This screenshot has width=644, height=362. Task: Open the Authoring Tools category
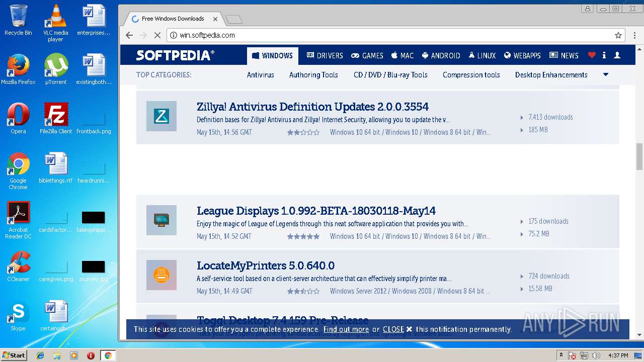coord(313,74)
